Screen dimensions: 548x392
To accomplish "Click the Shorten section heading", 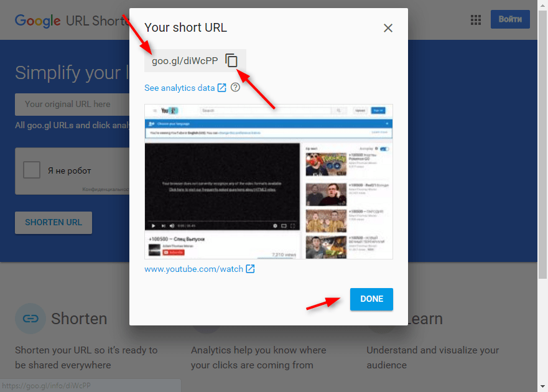I will [x=79, y=319].
